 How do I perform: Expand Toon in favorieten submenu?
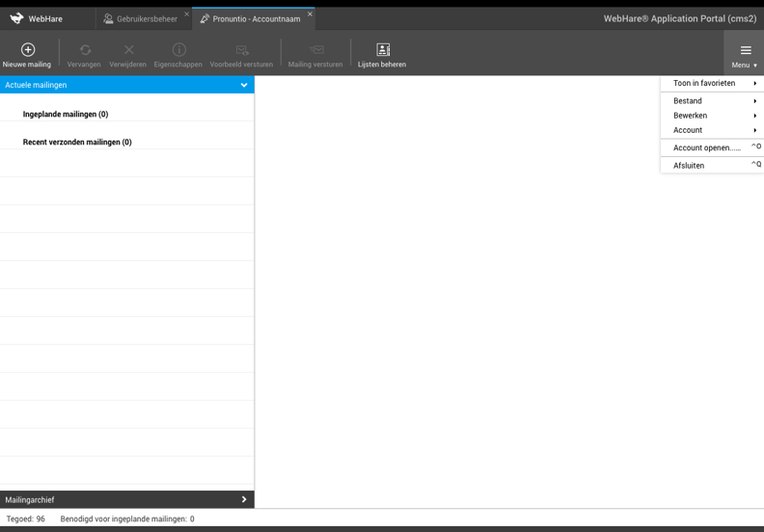tap(712, 84)
